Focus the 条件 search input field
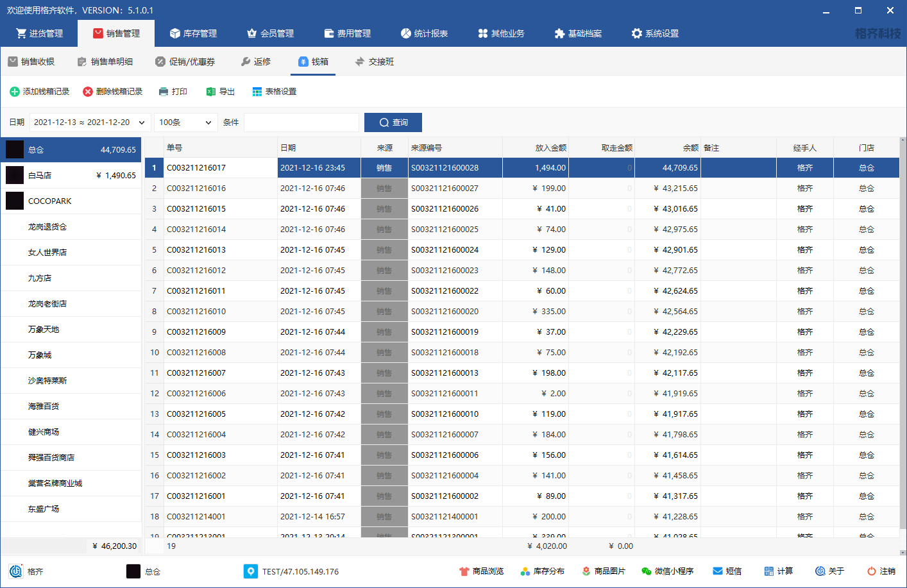This screenshot has height=588, width=907. tap(301, 122)
